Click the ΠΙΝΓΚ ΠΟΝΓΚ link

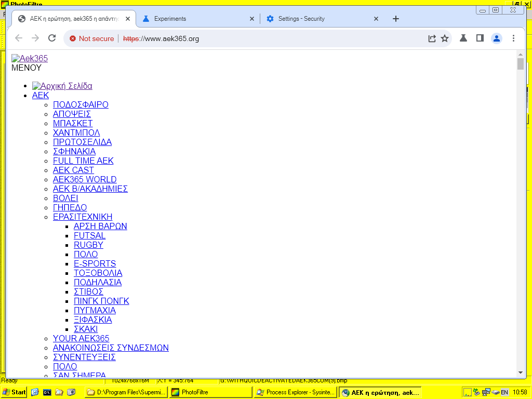pos(101,301)
